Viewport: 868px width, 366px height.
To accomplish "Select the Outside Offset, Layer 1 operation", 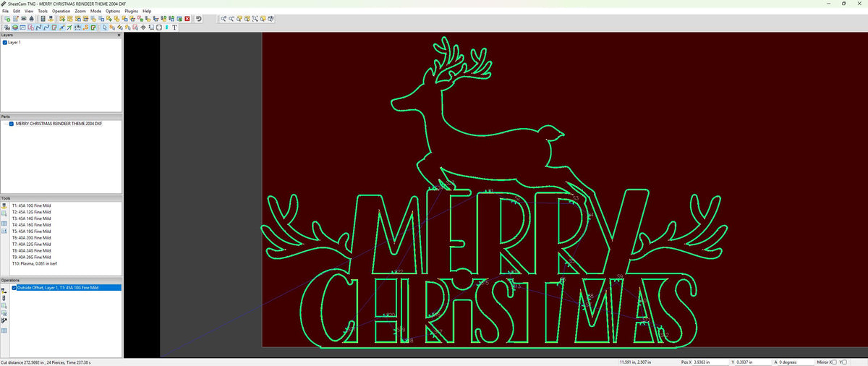I will click(68, 287).
